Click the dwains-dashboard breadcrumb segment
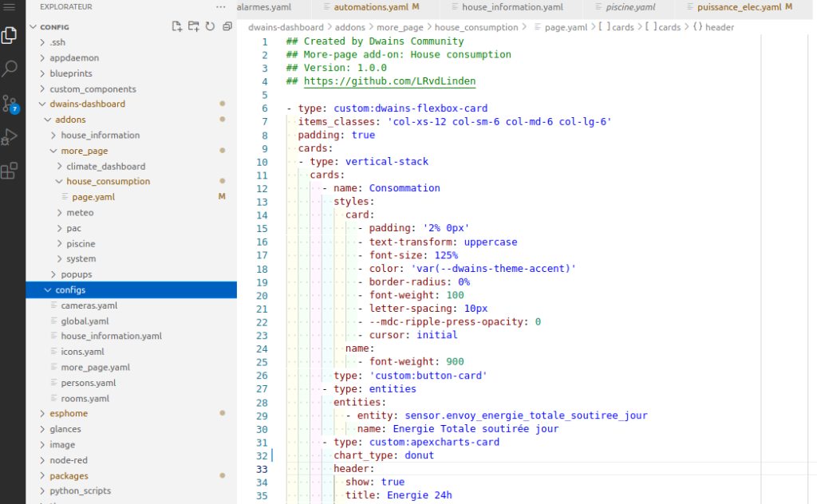The image size is (817, 504). point(286,27)
